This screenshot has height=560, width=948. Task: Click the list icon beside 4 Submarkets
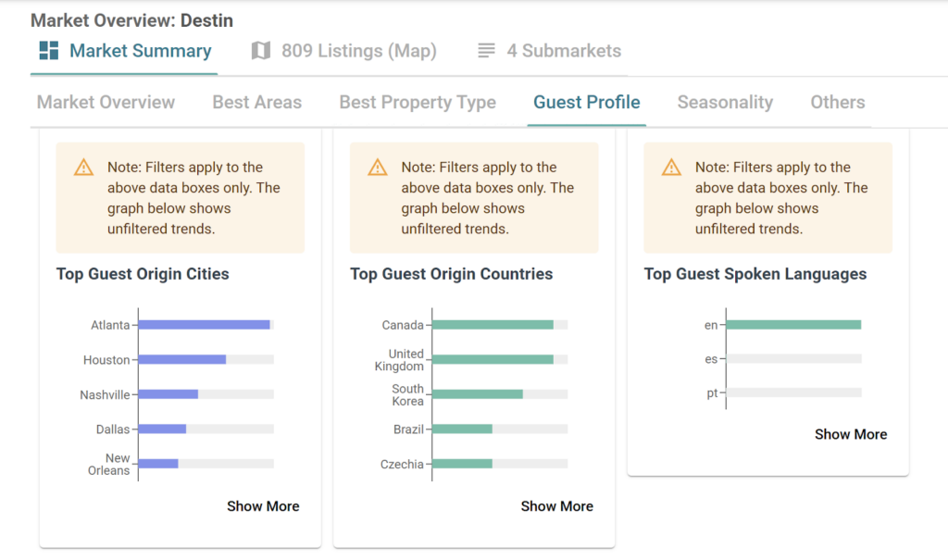coord(486,51)
